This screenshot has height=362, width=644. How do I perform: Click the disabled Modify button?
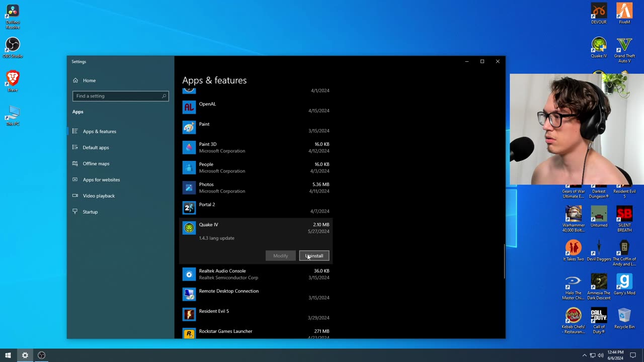pos(281,256)
